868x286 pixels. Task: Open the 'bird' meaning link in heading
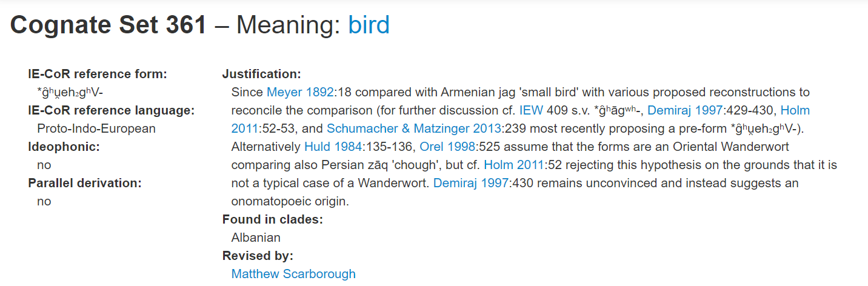coord(369,25)
